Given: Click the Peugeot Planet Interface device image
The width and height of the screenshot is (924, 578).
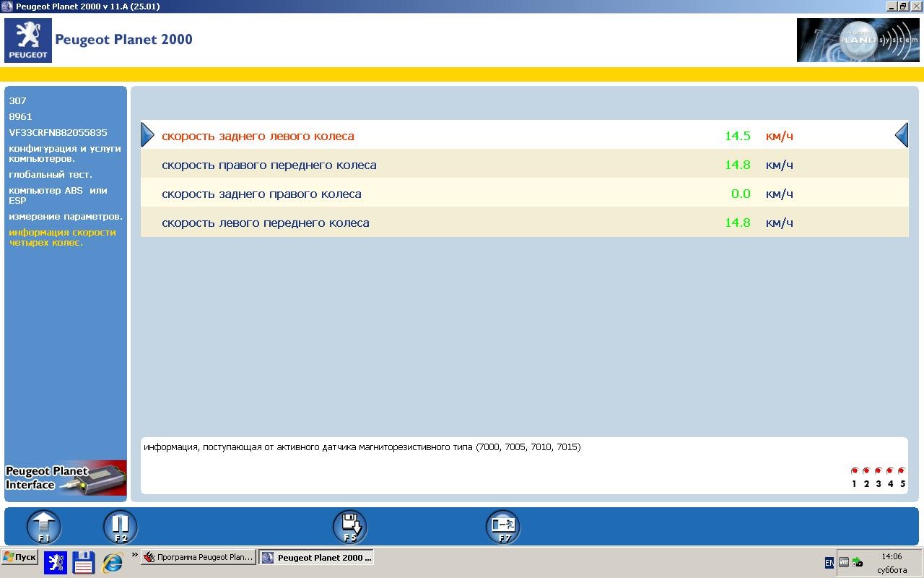Looking at the screenshot, I should 66,478.
